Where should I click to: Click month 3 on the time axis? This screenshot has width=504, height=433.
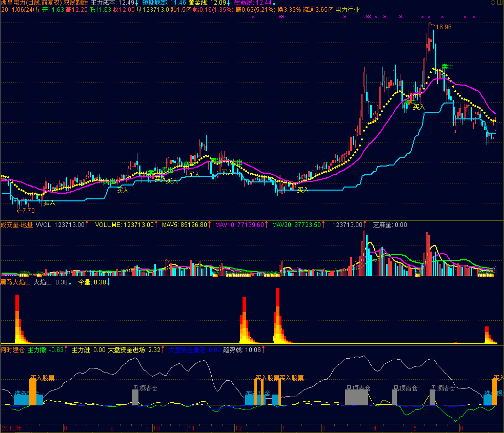click(x=324, y=428)
